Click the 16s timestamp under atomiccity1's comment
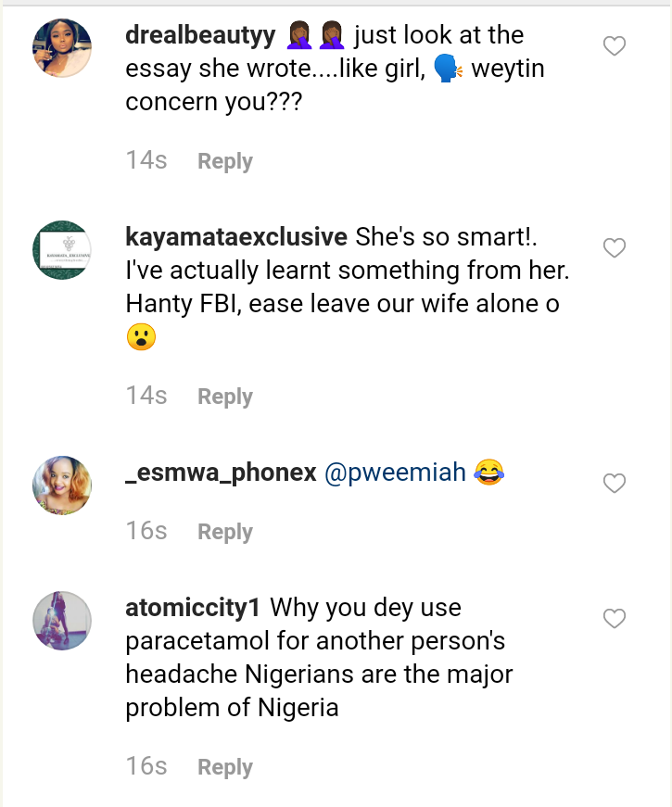Screen dimensions: 672x807 click(x=146, y=766)
